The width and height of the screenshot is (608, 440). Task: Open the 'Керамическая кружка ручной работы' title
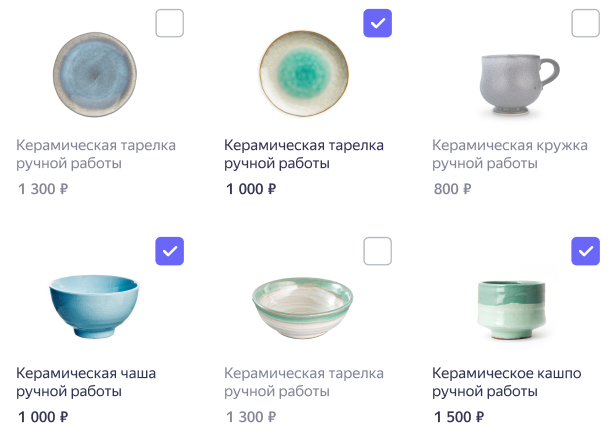point(510,154)
